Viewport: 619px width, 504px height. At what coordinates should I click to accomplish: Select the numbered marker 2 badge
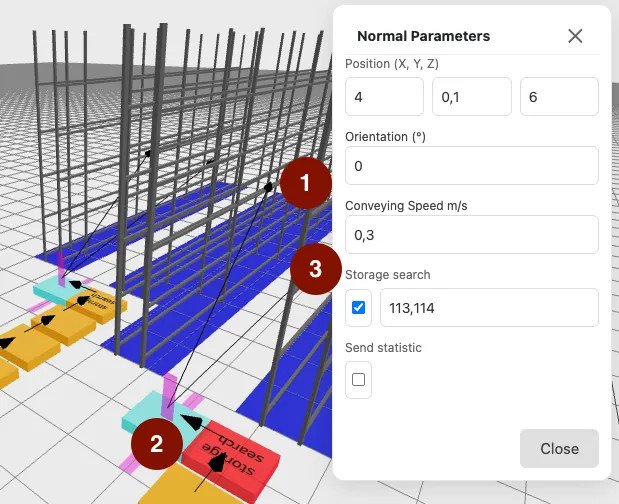tap(157, 445)
